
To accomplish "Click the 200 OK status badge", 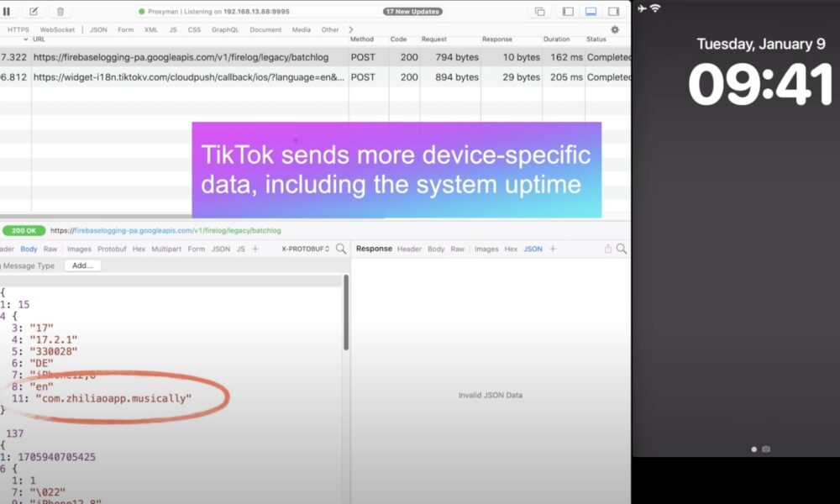I will (x=24, y=230).
